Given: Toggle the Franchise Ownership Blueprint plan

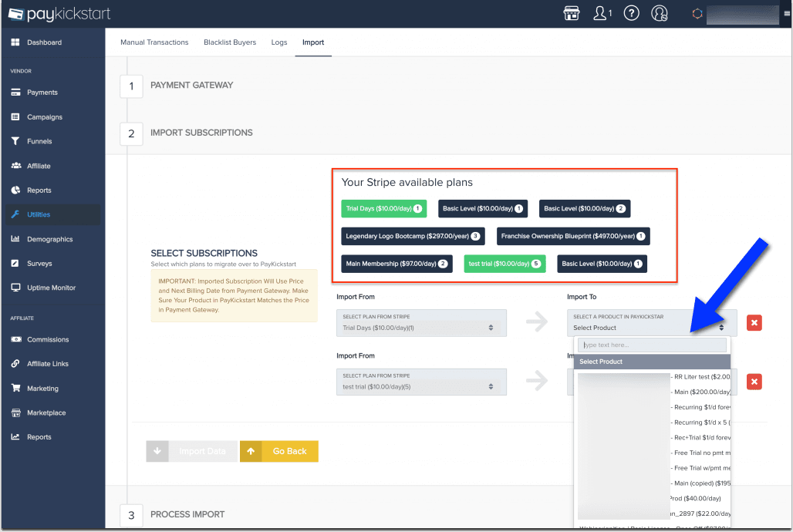Looking at the screenshot, I should tap(573, 236).
